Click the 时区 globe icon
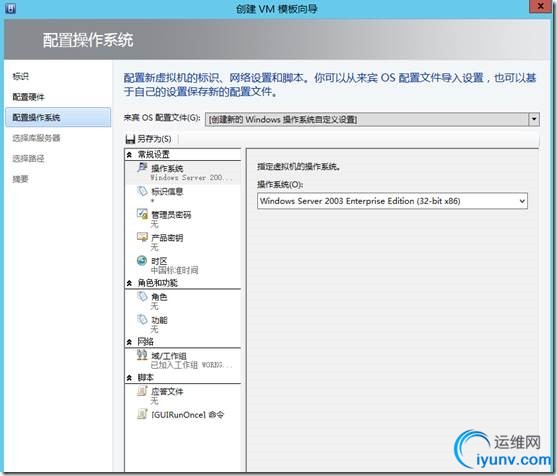This screenshot has width=557, height=476. coord(142,260)
